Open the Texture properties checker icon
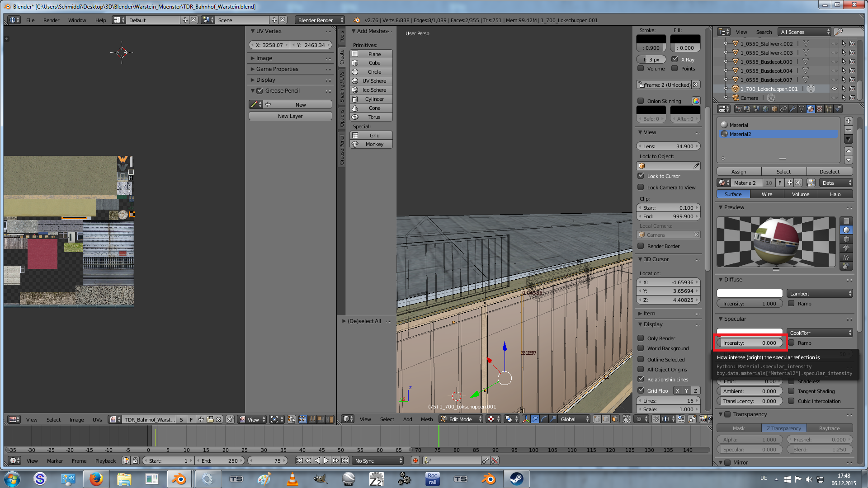Viewport: 868px width, 488px height. (820, 109)
